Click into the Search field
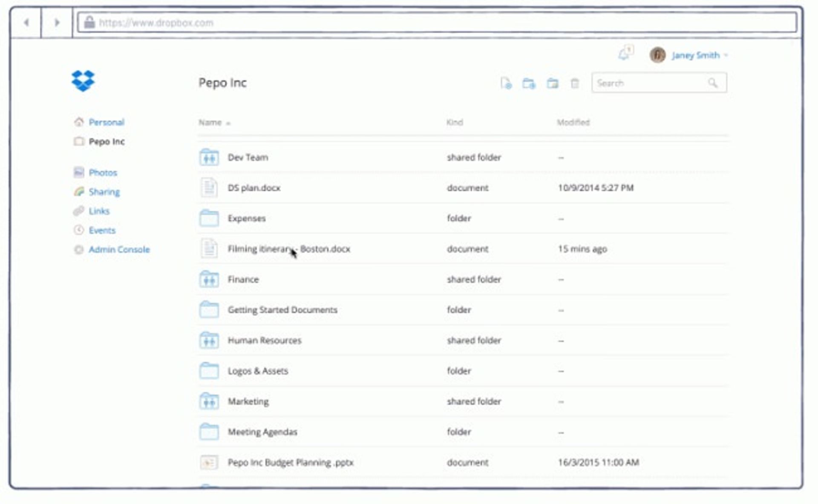Screen dimensions: 818x504 click(x=659, y=83)
